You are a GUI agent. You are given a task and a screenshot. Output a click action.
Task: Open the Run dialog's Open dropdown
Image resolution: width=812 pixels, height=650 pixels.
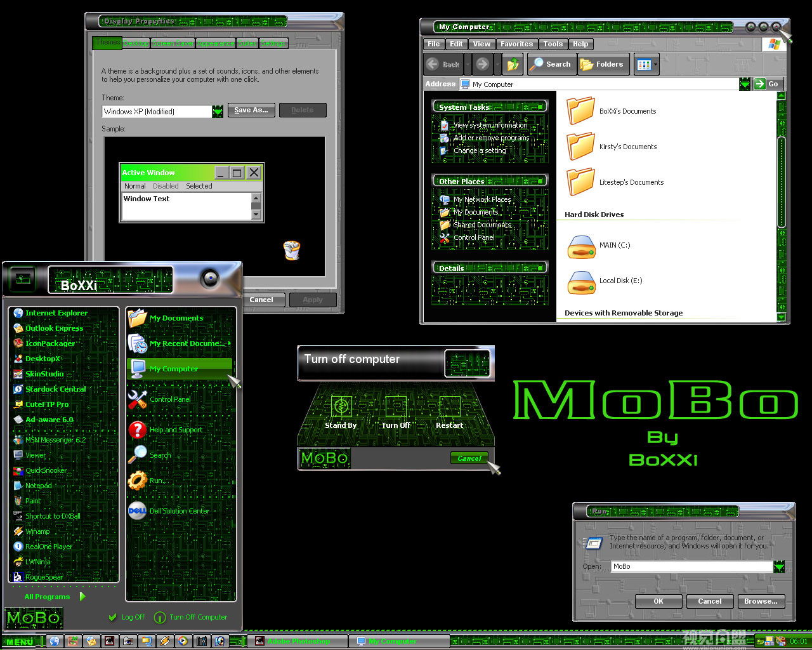coord(779,566)
